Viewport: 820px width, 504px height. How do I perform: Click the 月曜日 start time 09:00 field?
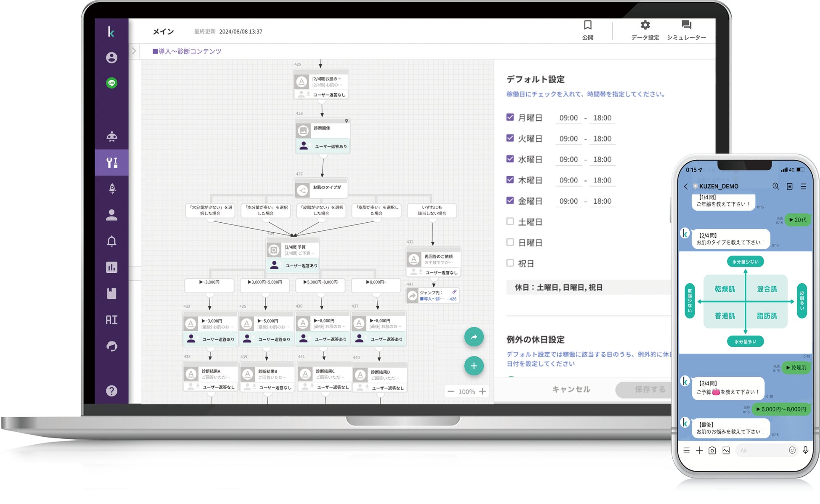(568, 118)
